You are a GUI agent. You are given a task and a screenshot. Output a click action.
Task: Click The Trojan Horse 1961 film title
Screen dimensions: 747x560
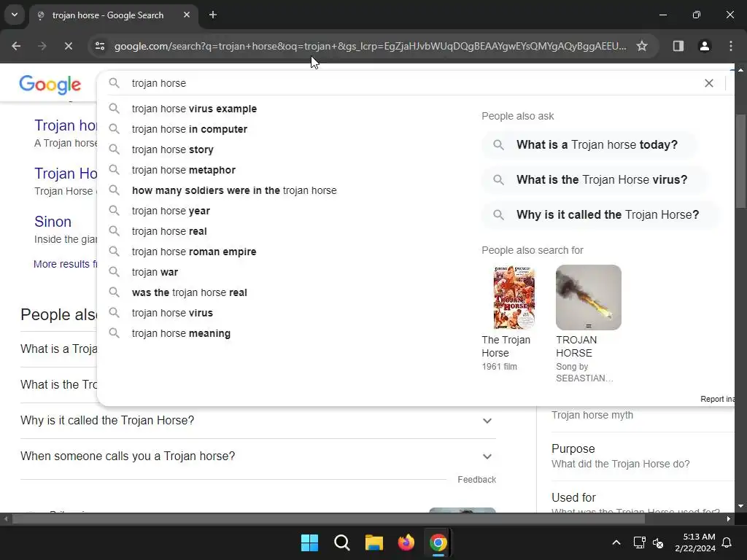coord(506,346)
